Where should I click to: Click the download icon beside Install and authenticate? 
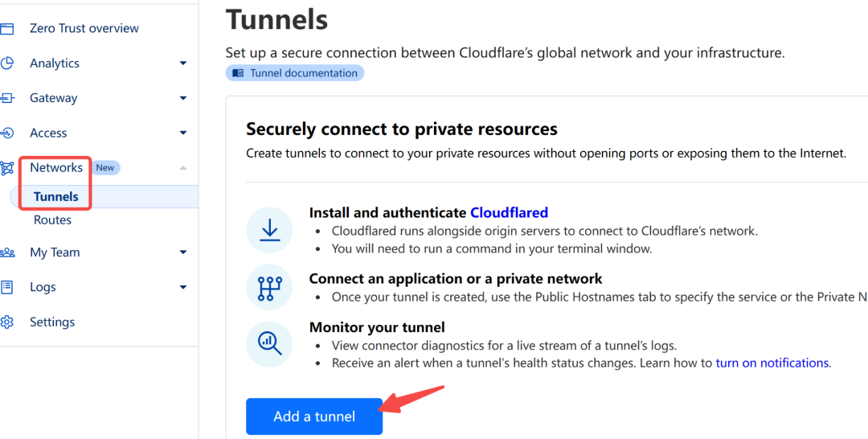point(269,230)
